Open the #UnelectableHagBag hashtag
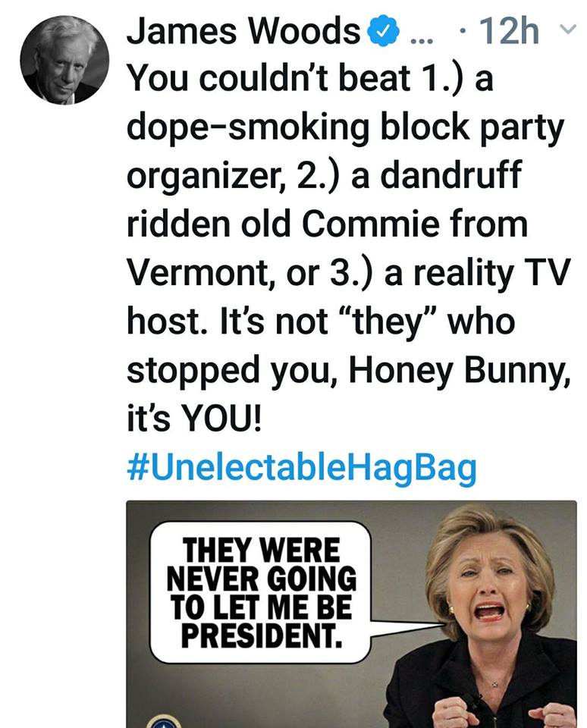This screenshot has height=728, width=587. click(x=301, y=467)
